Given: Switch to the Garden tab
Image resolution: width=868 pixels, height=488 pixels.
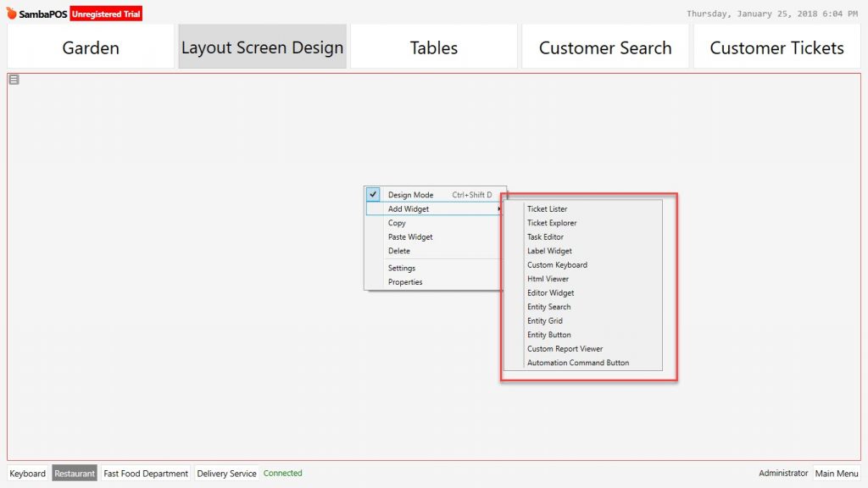Looking at the screenshot, I should click(91, 47).
